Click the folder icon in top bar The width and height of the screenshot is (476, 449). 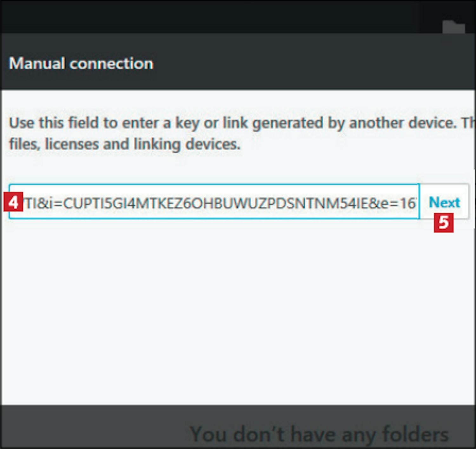point(453,27)
